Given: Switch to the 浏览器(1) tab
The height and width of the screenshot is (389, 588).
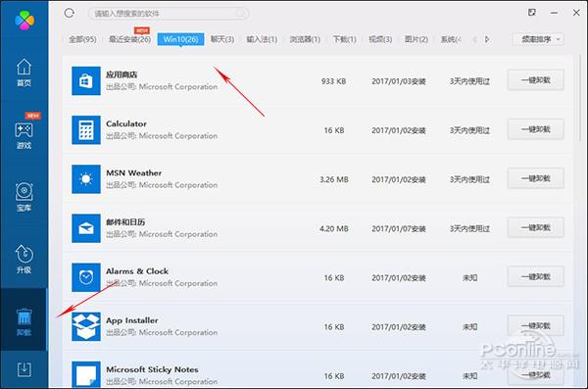Looking at the screenshot, I should point(305,39).
